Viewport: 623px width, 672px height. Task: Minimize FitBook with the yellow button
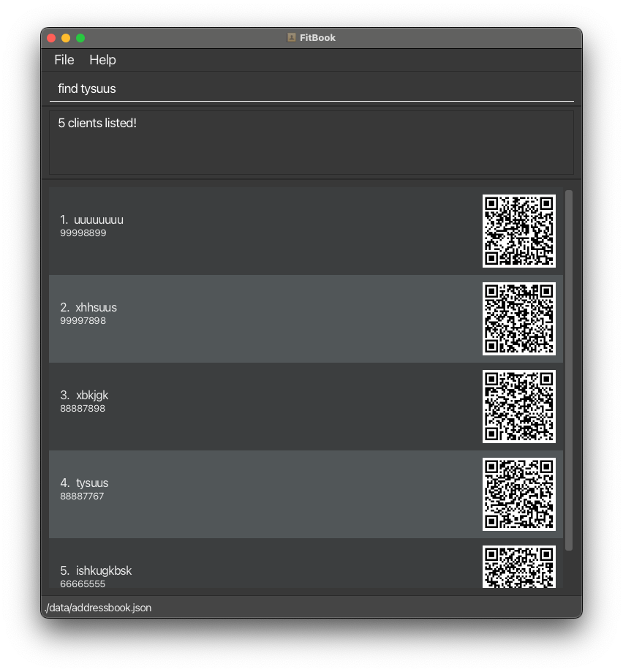tap(66, 38)
